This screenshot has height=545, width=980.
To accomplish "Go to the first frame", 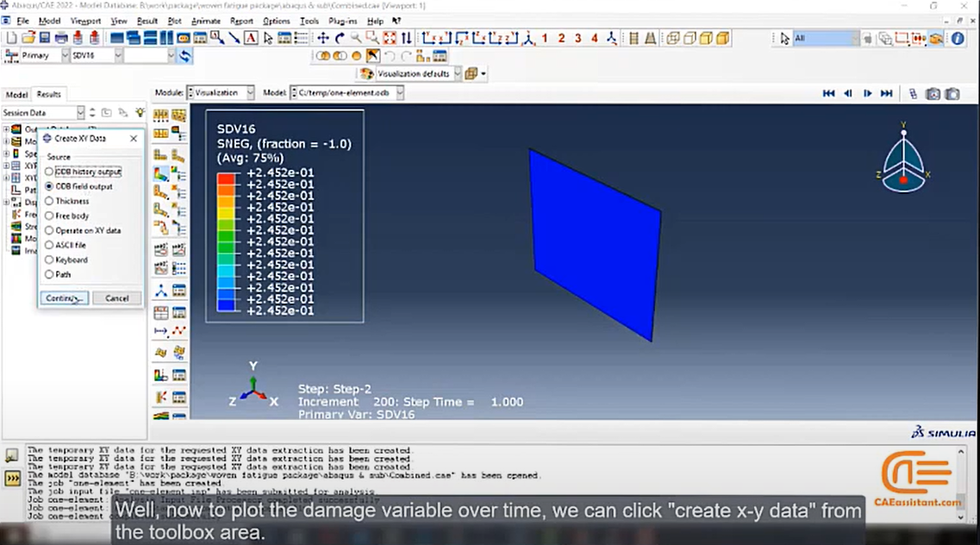I will pyautogui.click(x=829, y=94).
